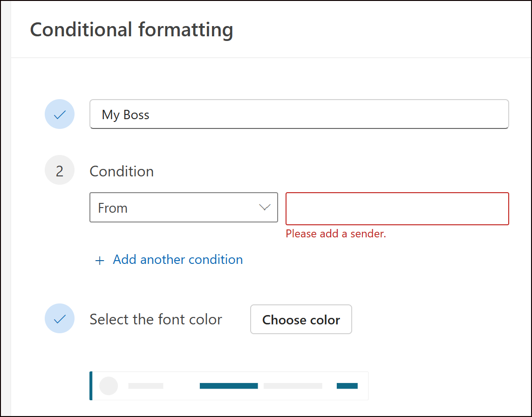Click the Add another condition link
Viewport: 532px width, 417px height.
(x=177, y=260)
